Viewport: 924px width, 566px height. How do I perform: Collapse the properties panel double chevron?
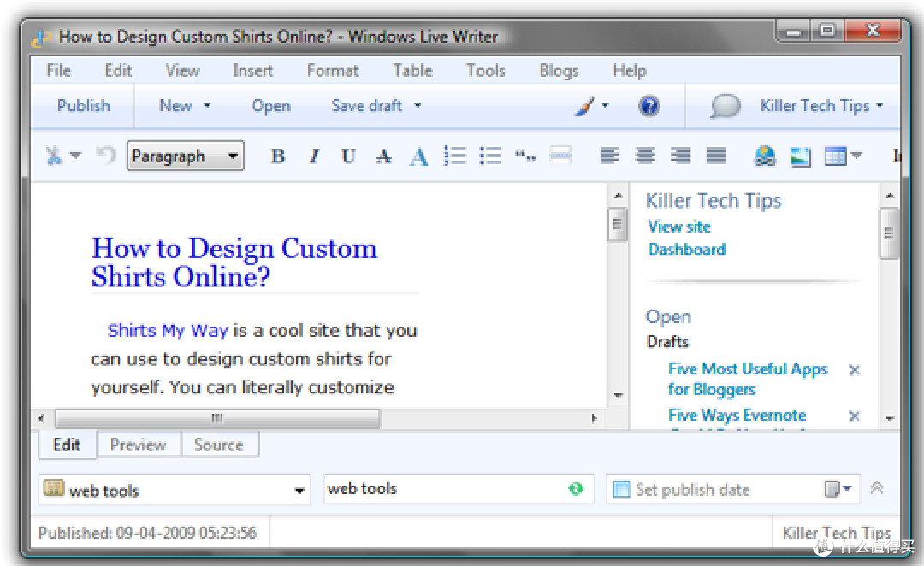pyautogui.click(x=877, y=487)
